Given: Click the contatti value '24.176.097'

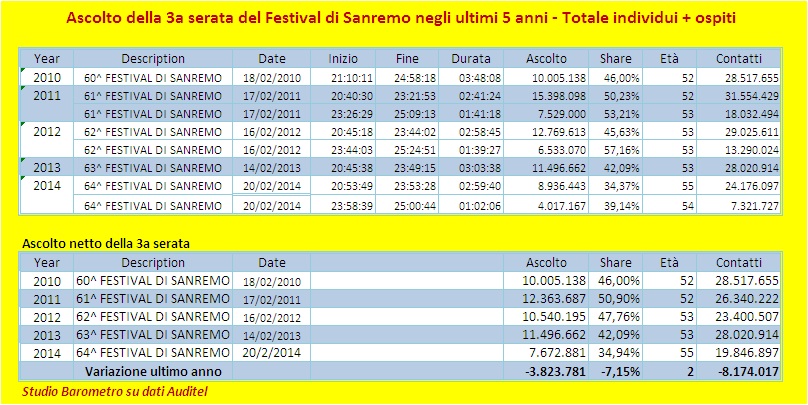Looking at the screenshot, I should [x=751, y=186].
